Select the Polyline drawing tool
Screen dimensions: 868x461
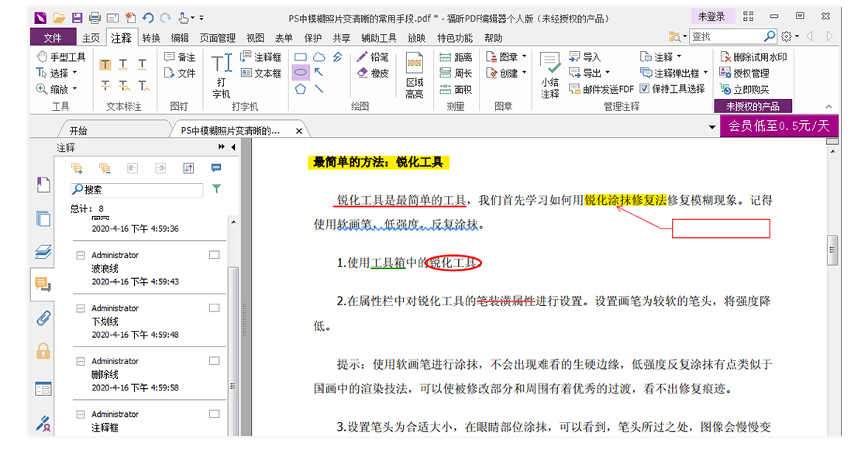click(x=337, y=57)
